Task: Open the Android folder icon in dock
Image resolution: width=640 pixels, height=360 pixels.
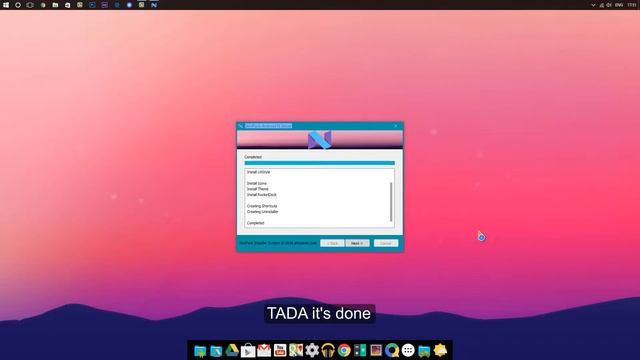Action: coord(200,351)
